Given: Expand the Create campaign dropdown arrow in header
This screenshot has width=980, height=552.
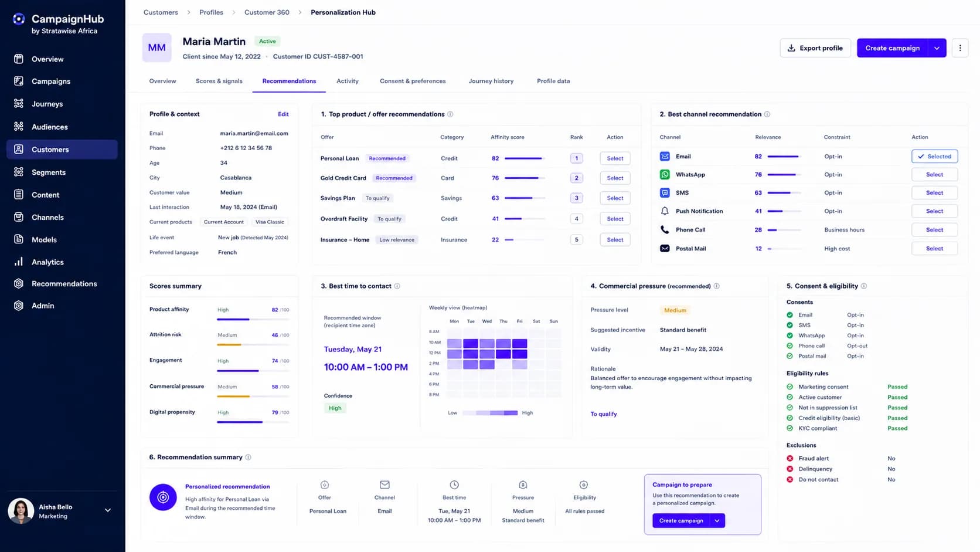Looking at the screenshot, I should pyautogui.click(x=937, y=48).
